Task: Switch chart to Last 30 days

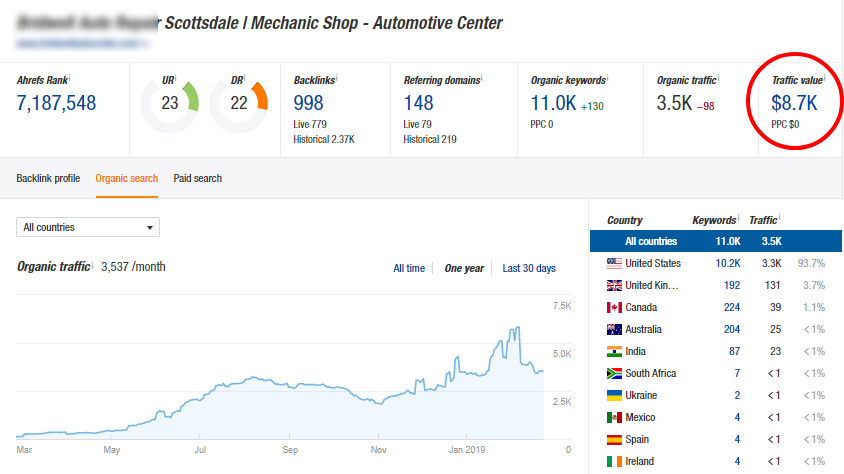Action: (x=529, y=268)
